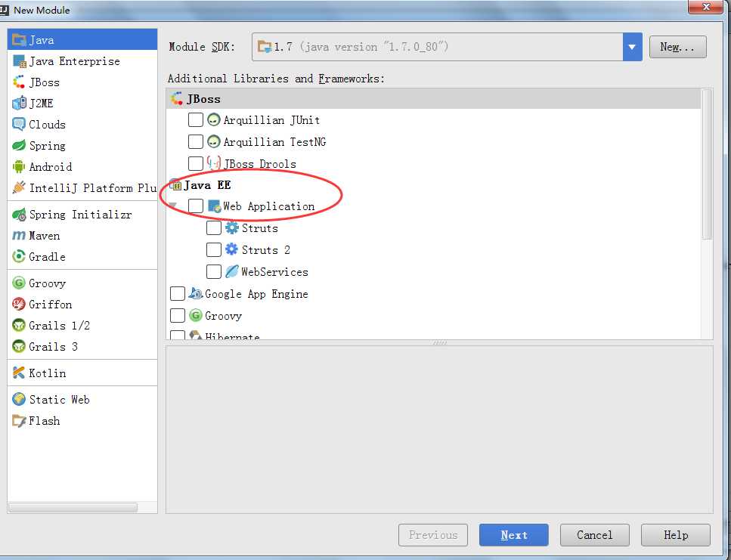Click the J2ME icon
Viewport: 731px width, 560px height.
click(x=19, y=103)
